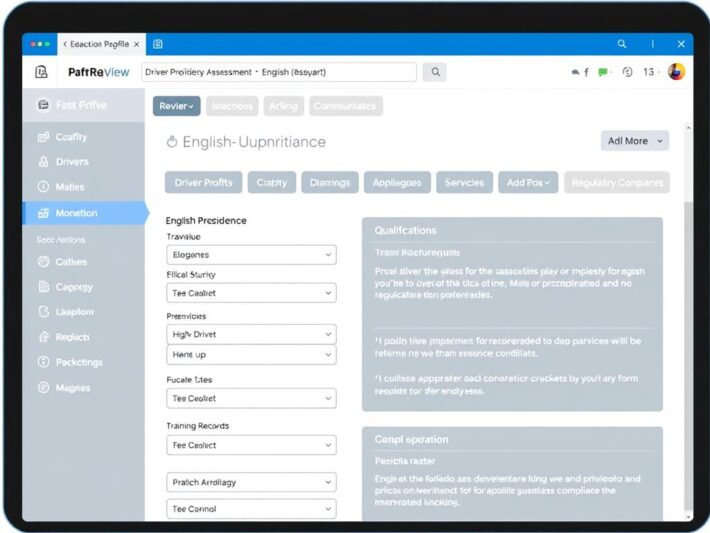Open the High Drivet dropdown
This screenshot has height=533, width=710.
click(251, 334)
